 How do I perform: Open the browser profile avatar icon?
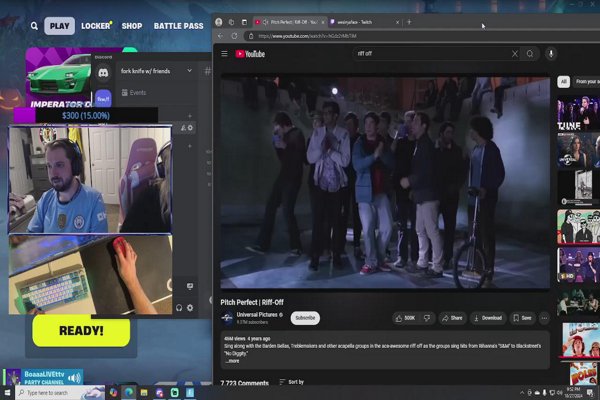(219, 22)
